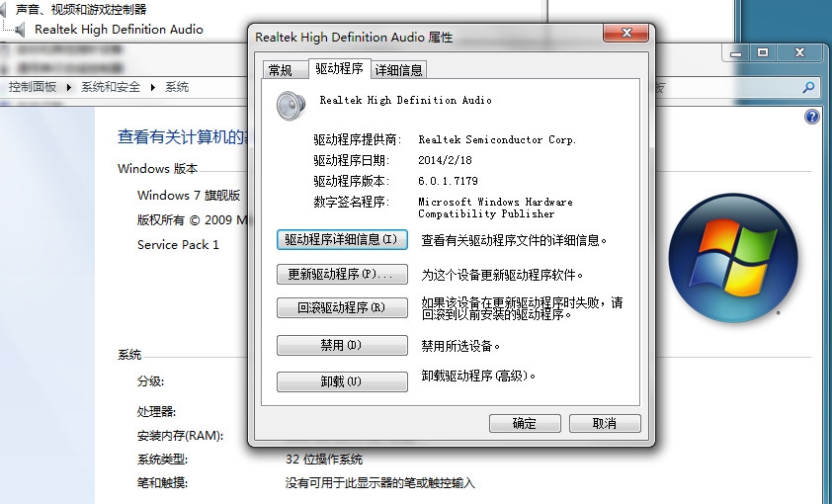Click 安装内存(RAM): label
Viewport: 832px width, 504px height.
point(180,436)
